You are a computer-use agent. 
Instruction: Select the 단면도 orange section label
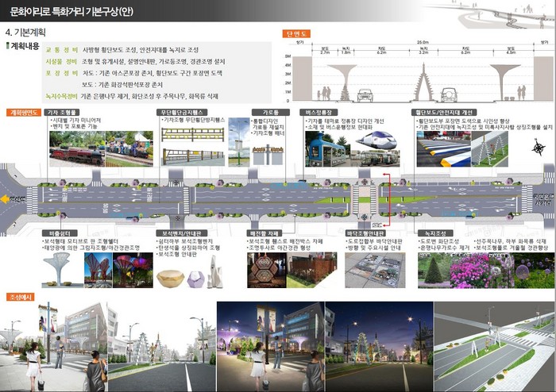pos(298,33)
